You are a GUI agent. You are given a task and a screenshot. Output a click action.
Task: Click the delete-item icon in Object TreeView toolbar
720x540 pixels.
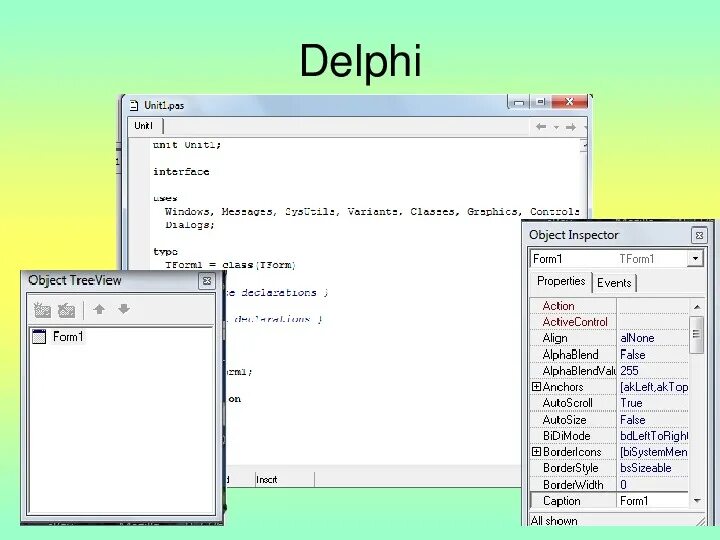pyautogui.click(x=67, y=310)
